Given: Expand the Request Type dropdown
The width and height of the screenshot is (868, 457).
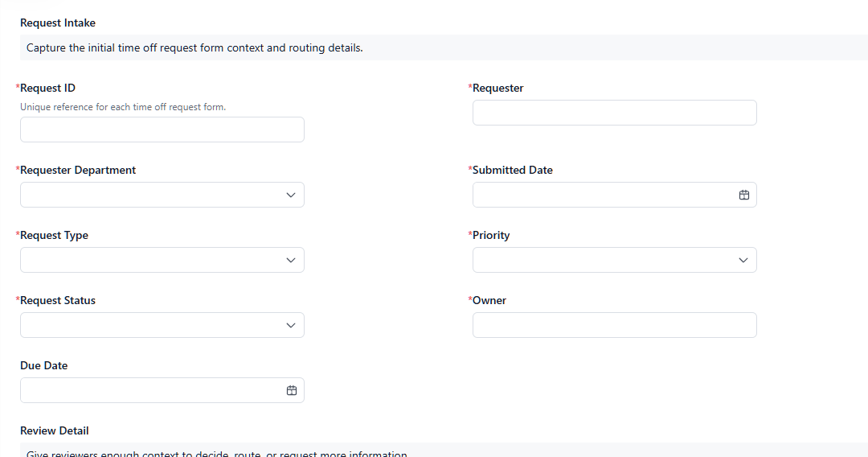Looking at the screenshot, I should [162, 260].
